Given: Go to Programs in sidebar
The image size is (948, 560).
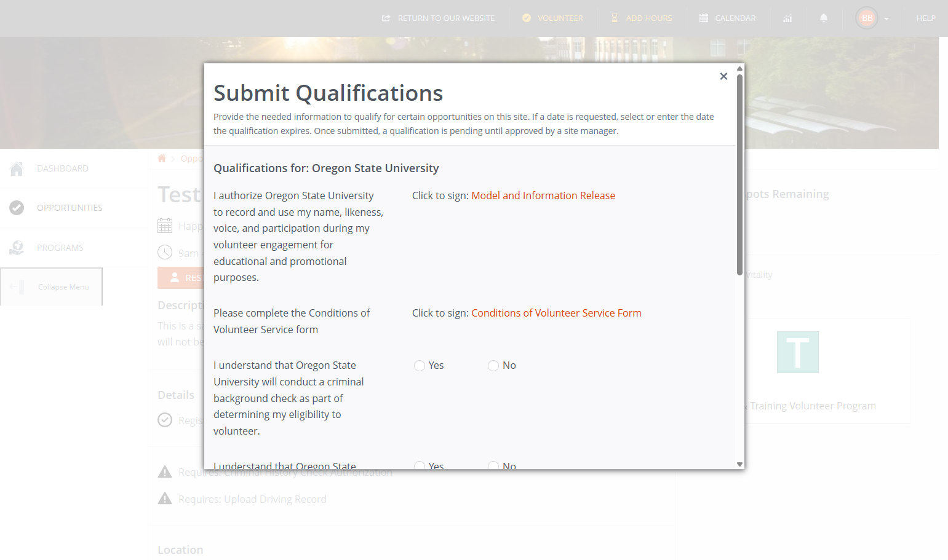Looking at the screenshot, I should pos(60,248).
